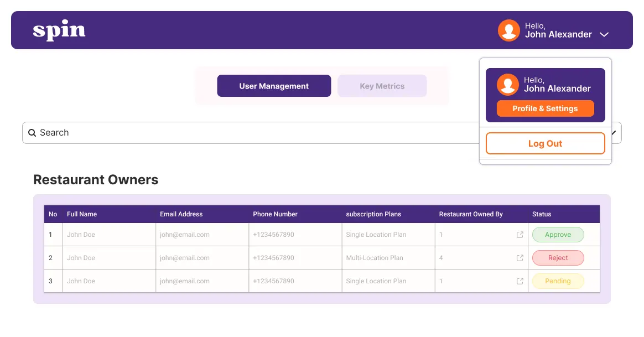Click the subscription Plans column header
The width and height of the screenshot is (644, 337).
pos(373,214)
